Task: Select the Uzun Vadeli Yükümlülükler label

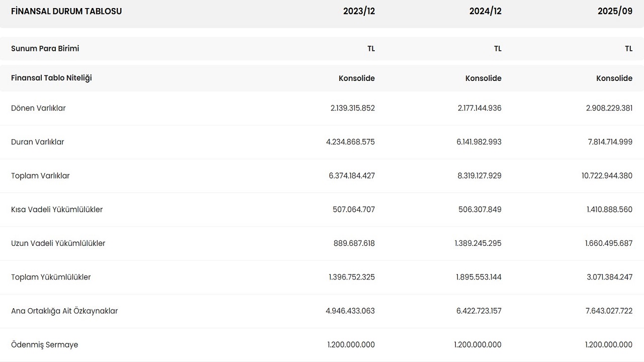Action: pyautogui.click(x=58, y=243)
